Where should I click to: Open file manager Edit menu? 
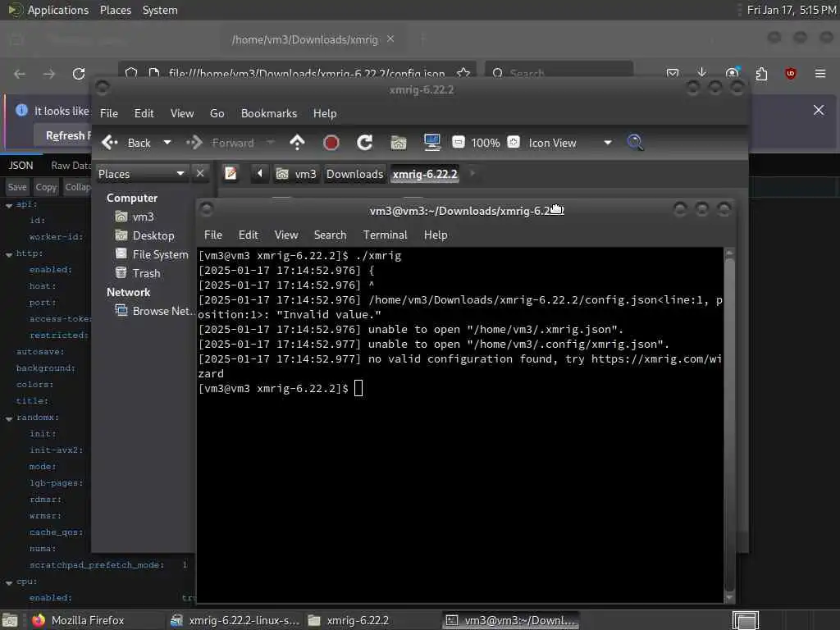[x=144, y=113]
